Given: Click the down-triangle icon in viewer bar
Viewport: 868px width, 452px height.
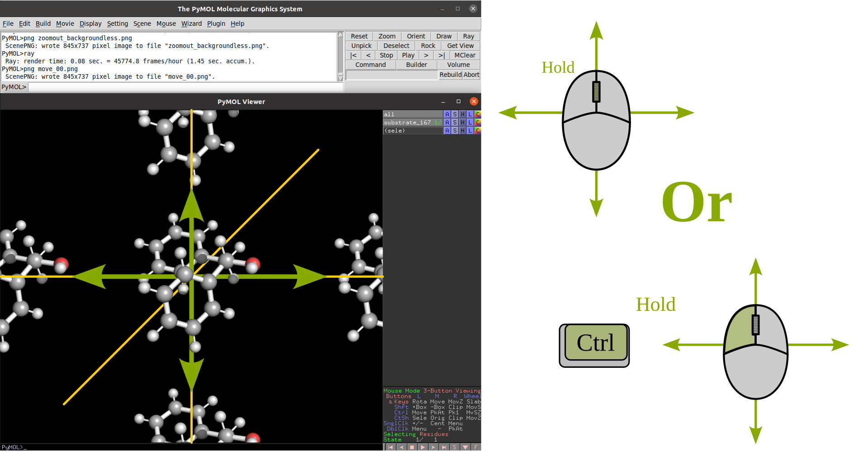Looking at the screenshot, I should point(465,447).
